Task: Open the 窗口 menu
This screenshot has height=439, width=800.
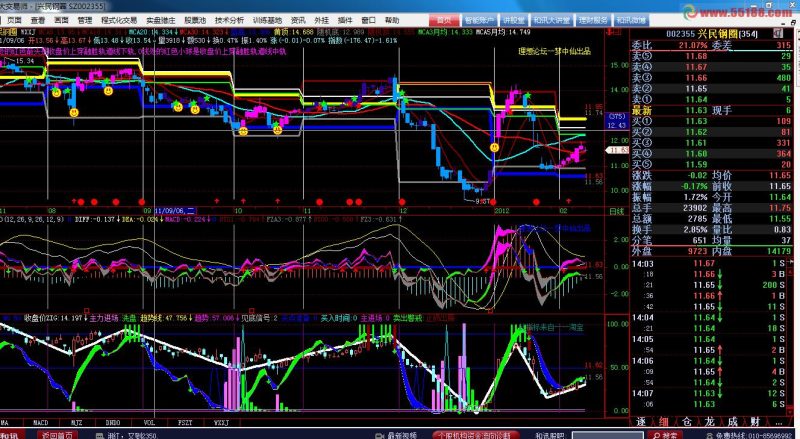Action: 368,20
